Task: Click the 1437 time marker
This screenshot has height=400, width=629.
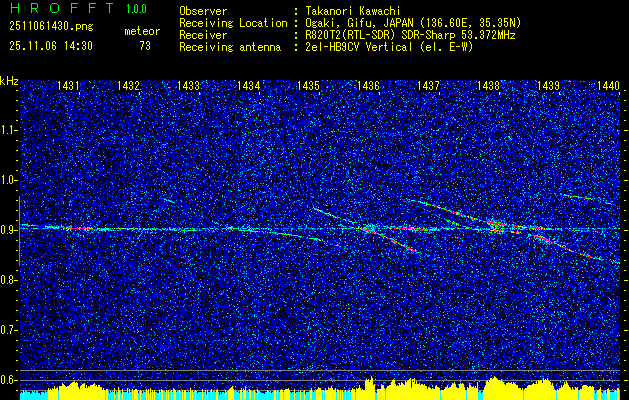Action: pos(428,85)
